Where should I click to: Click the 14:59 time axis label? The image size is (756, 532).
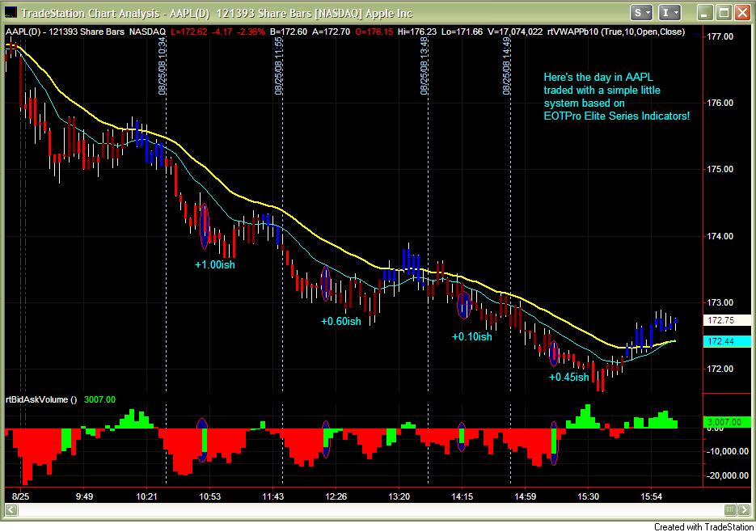[x=525, y=496]
